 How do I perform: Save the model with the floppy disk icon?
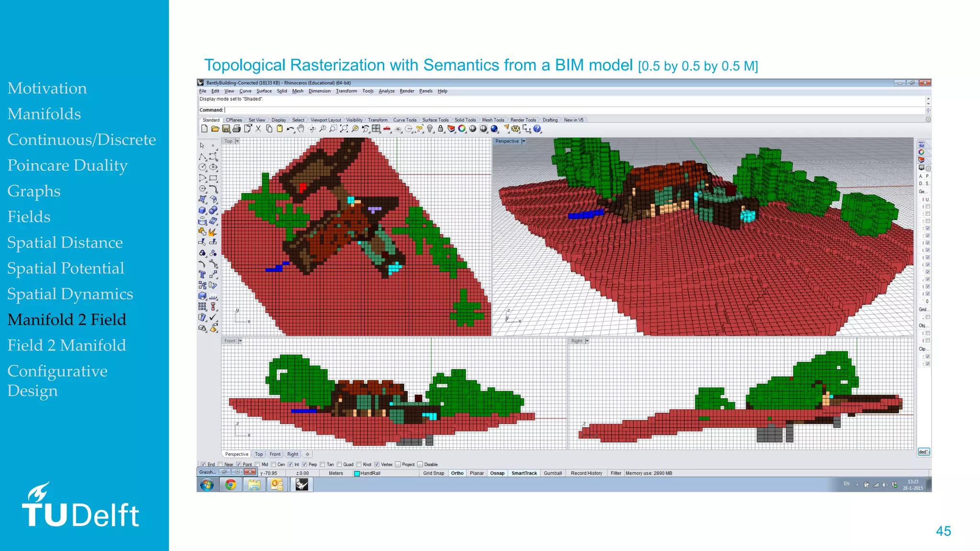coord(226,129)
